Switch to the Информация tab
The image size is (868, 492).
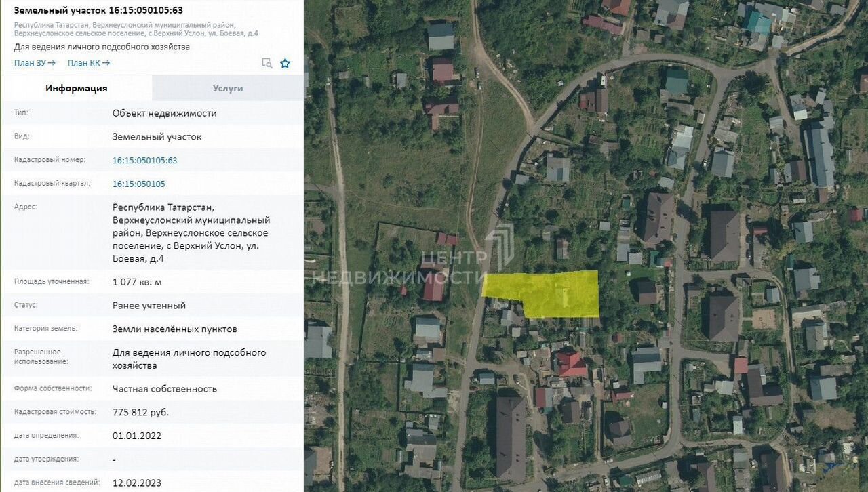click(x=76, y=88)
